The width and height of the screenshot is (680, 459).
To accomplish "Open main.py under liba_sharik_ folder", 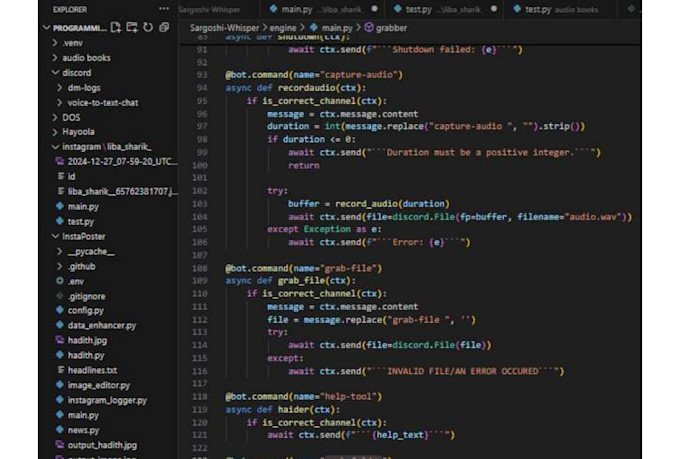I will pos(83,207).
